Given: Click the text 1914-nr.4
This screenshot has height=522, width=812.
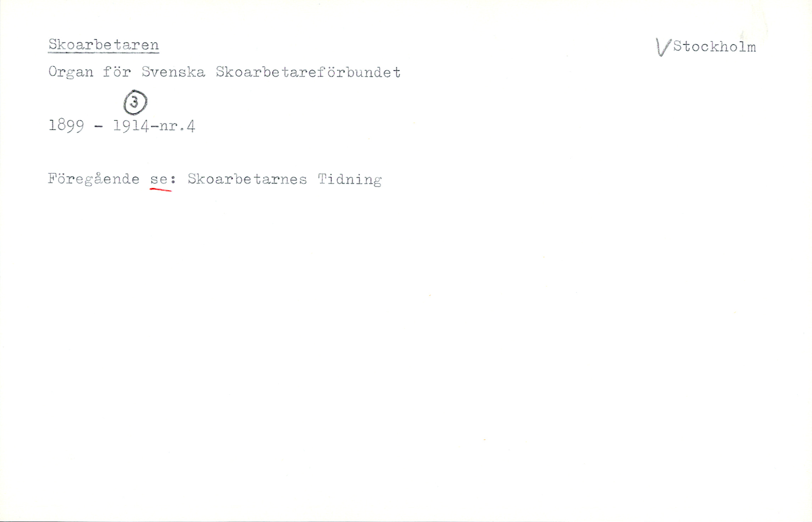Looking at the screenshot, I should 154,126.
